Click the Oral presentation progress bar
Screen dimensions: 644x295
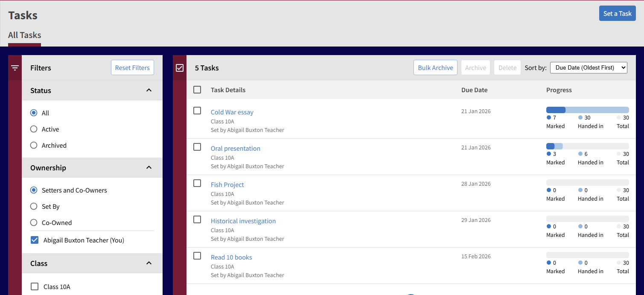588,146
